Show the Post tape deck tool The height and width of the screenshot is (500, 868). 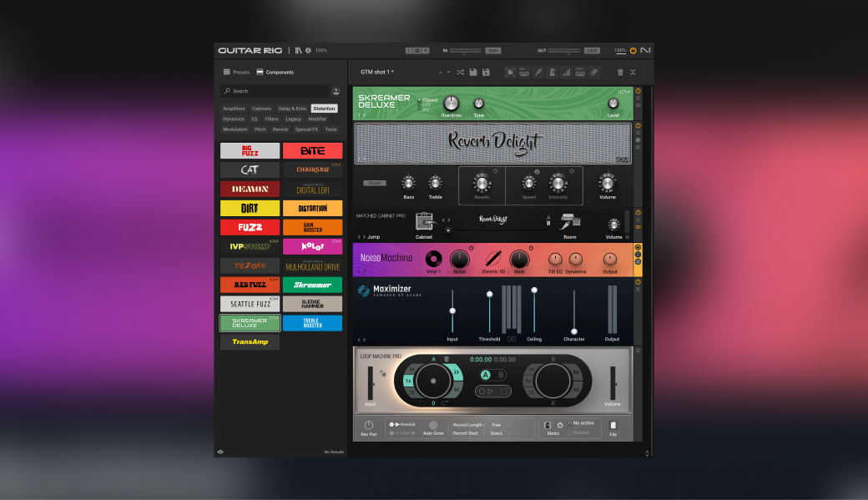click(579, 72)
